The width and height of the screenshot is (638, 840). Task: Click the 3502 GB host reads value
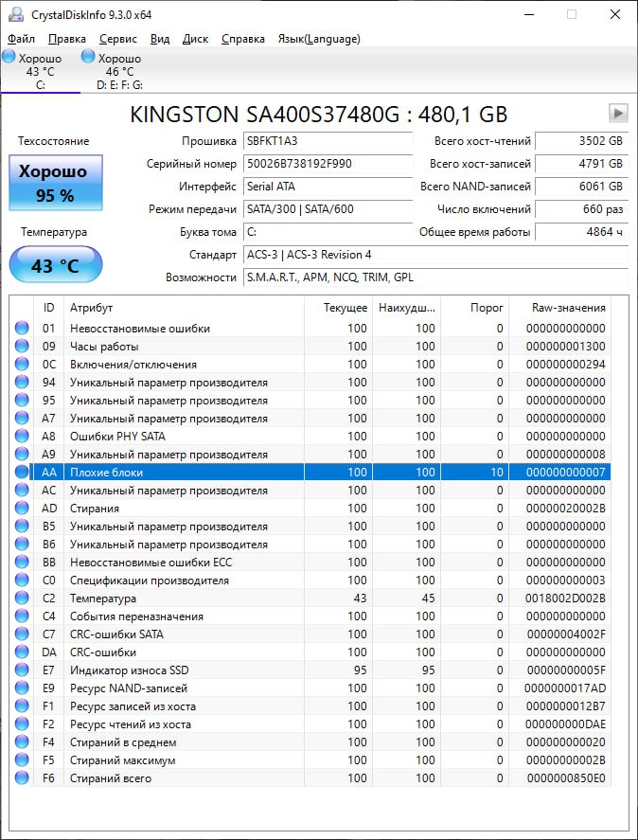coord(581,141)
